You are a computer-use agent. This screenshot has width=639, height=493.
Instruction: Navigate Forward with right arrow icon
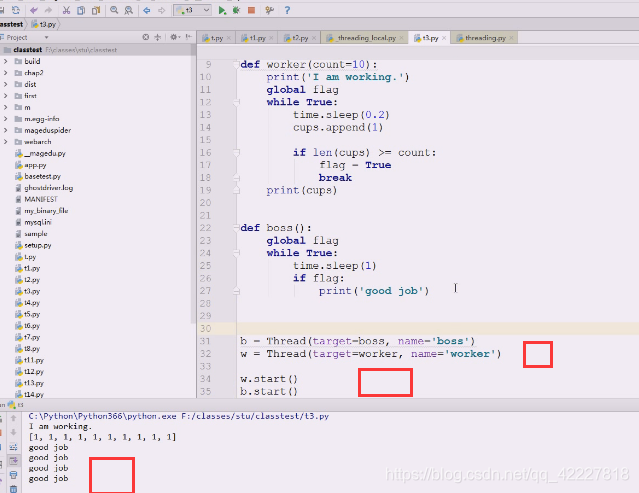161,10
